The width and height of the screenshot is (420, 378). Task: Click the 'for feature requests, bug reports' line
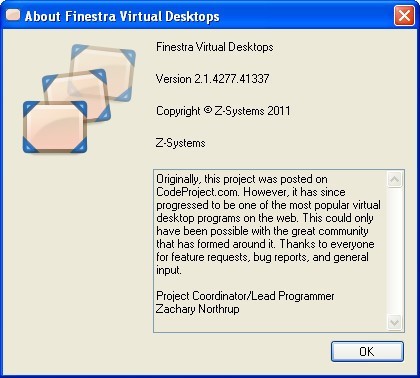pyautogui.click(x=263, y=257)
